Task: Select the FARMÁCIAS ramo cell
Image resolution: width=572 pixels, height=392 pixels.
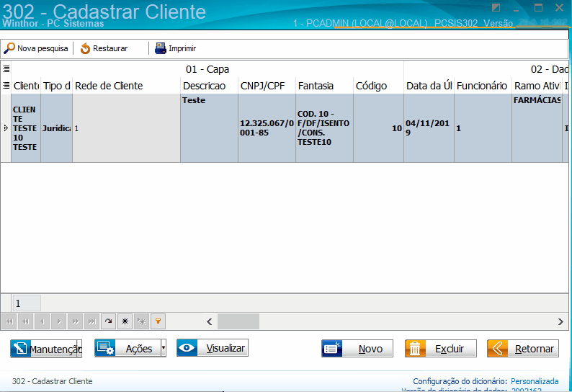Action: click(537, 128)
